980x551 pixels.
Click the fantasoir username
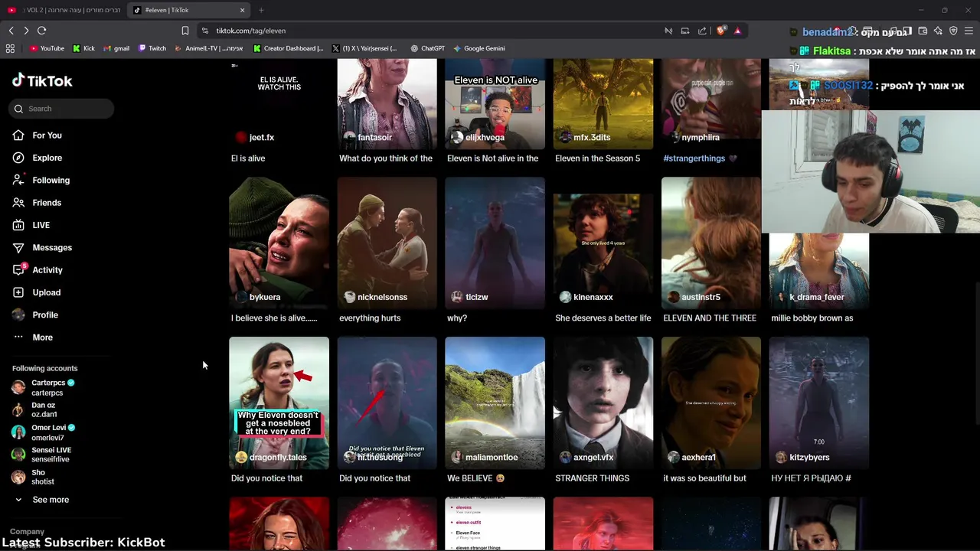[x=375, y=138]
